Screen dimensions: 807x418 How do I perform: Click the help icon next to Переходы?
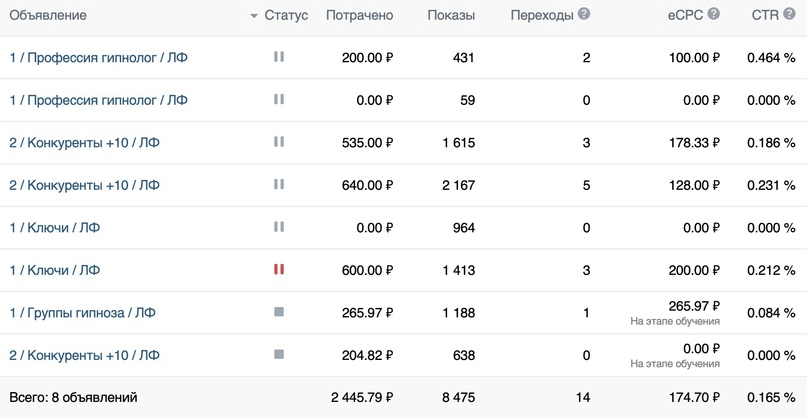(584, 15)
